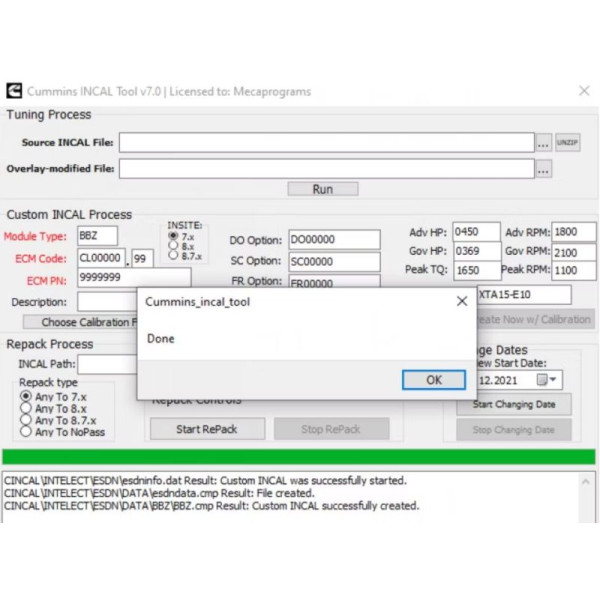
Task: Choose 'Any To 8.x' repack type
Action: 26,408
